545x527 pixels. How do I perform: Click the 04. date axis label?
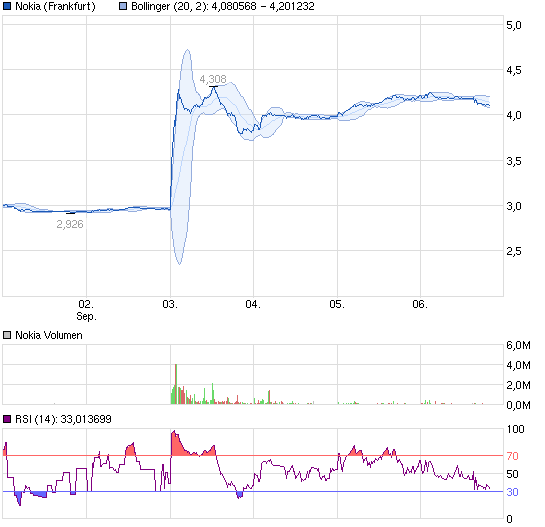253,305
